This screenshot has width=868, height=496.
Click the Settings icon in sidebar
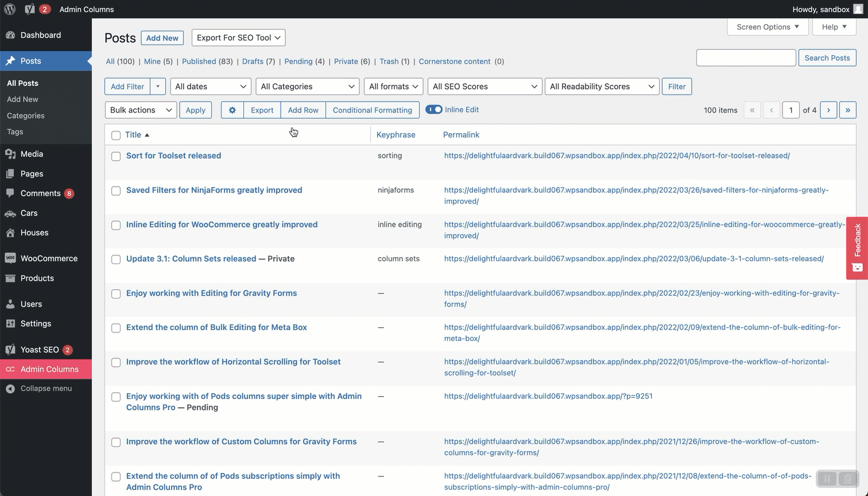10,323
